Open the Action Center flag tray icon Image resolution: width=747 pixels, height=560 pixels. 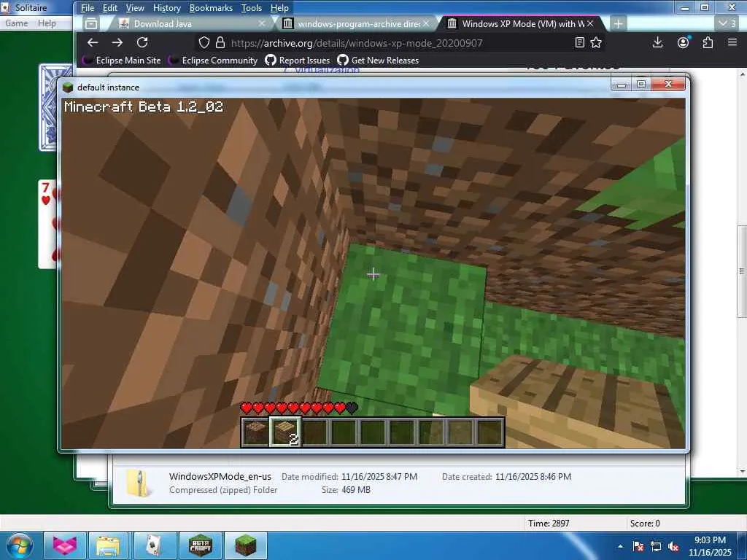click(x=638, y=546)
